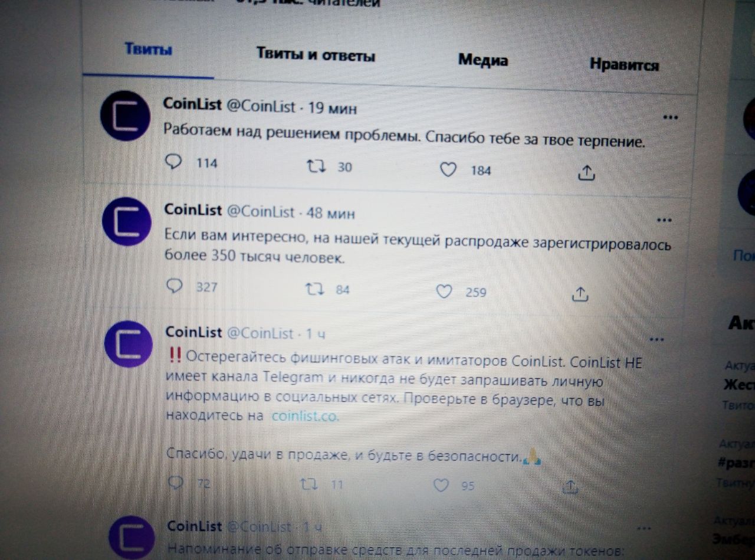Viewport: 755px width, 560px height.
Task: Click the CoinList avatar on 48 мин tweet
Action: point(127,221)
